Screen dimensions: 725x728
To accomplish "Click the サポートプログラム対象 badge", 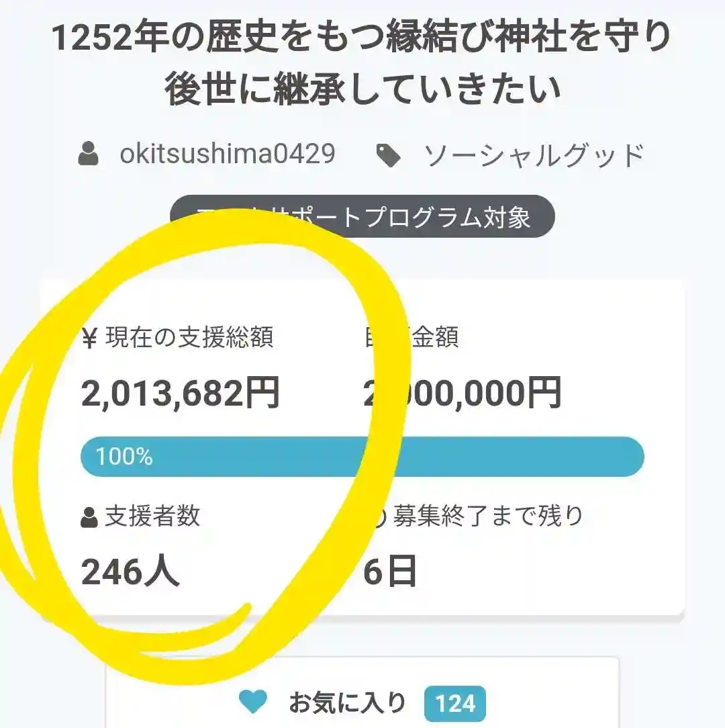I will (362, 216).
